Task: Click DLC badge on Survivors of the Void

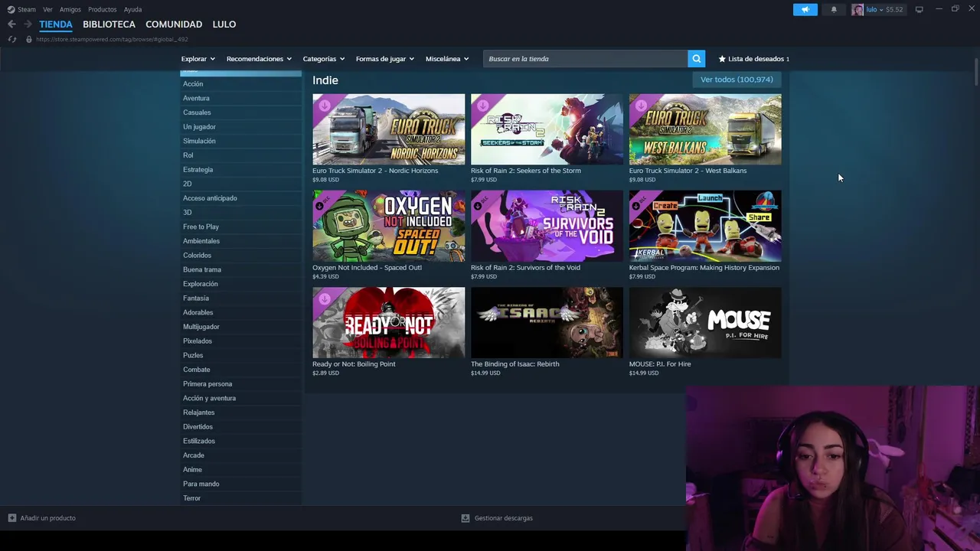Action: pos(483,202)
